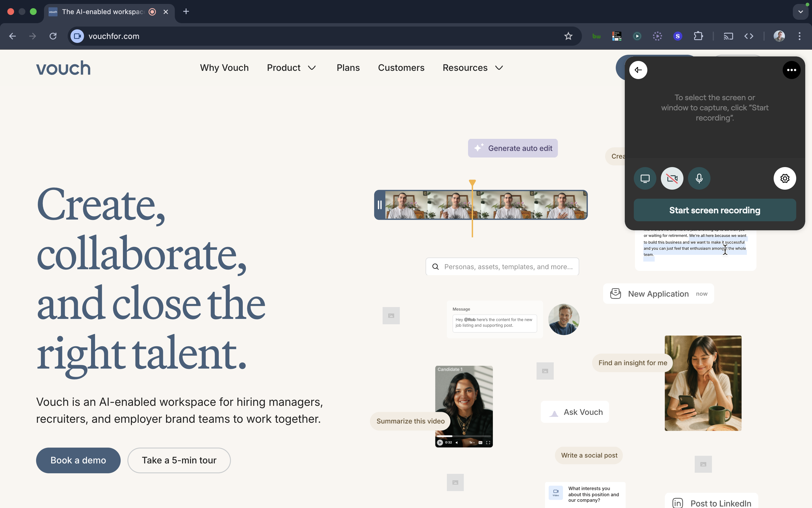Click Generate auto edit button
This screenshot has width=812, height=508.
(x=513, y=148)
